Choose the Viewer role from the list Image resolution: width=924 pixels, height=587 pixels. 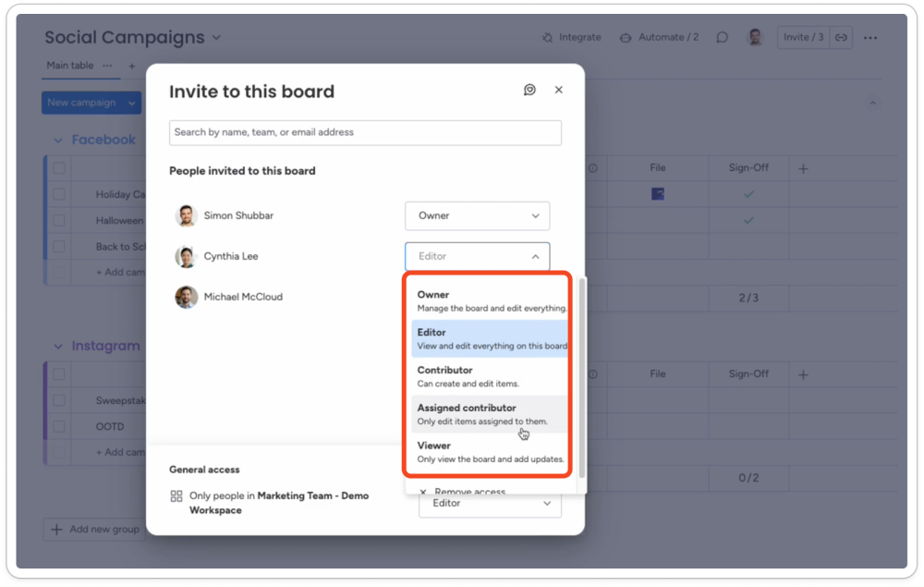(x=490, y=451)
